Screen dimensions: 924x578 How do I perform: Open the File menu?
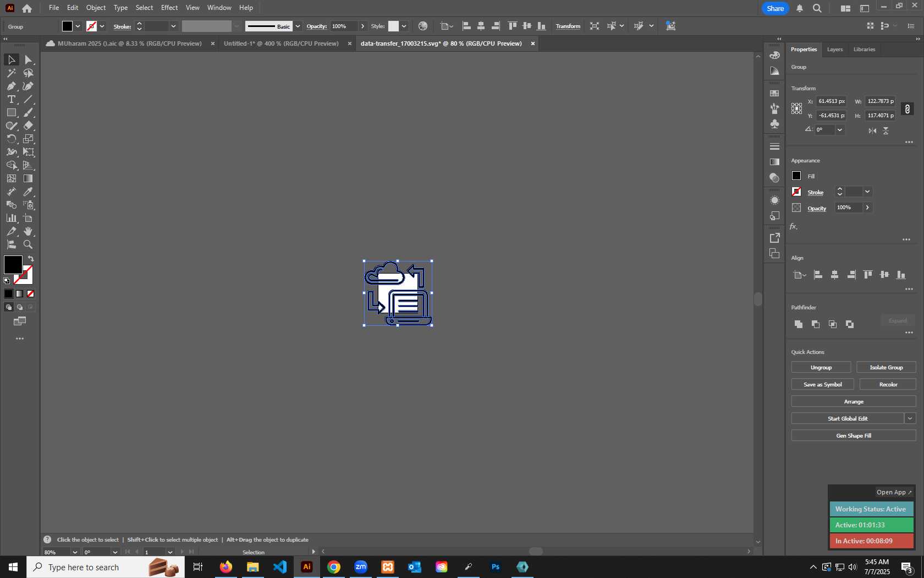[54, 8]
